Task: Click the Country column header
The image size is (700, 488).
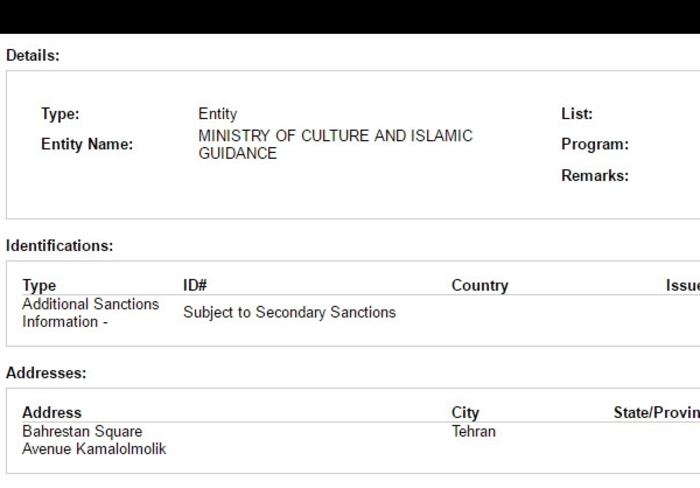Action: (x=480, y=285)
